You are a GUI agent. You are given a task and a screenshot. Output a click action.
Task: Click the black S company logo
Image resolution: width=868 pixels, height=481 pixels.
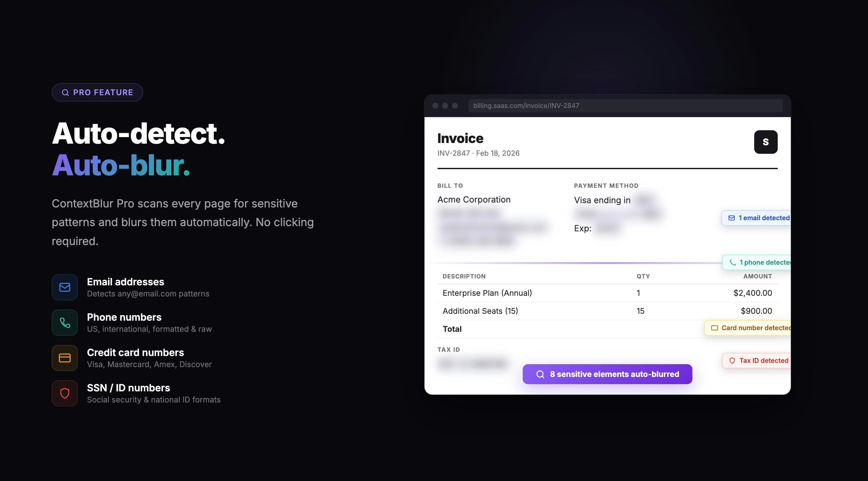(x=766, y=142)
